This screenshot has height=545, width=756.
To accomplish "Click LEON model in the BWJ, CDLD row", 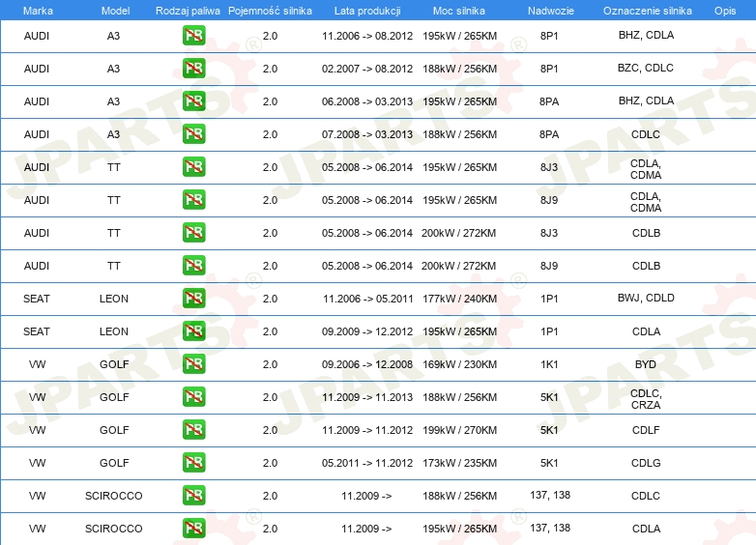I will coord(114,299).
